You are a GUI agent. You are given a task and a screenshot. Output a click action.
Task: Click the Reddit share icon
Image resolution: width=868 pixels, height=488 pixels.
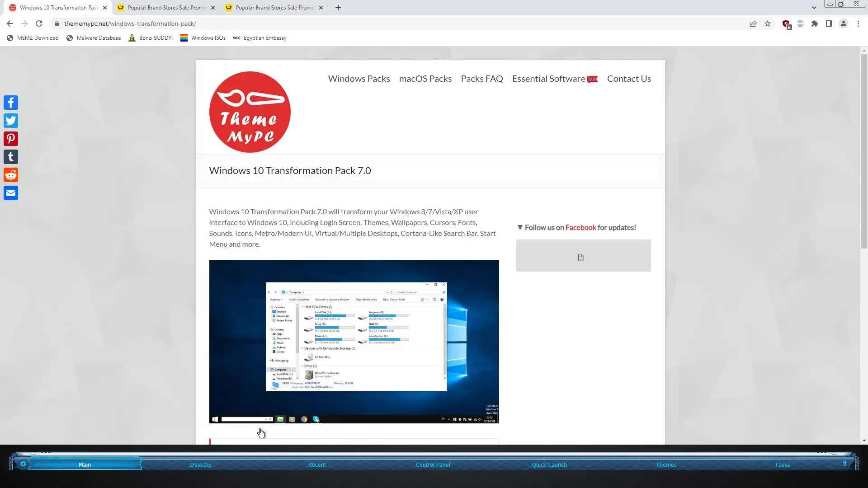[11, 175]
